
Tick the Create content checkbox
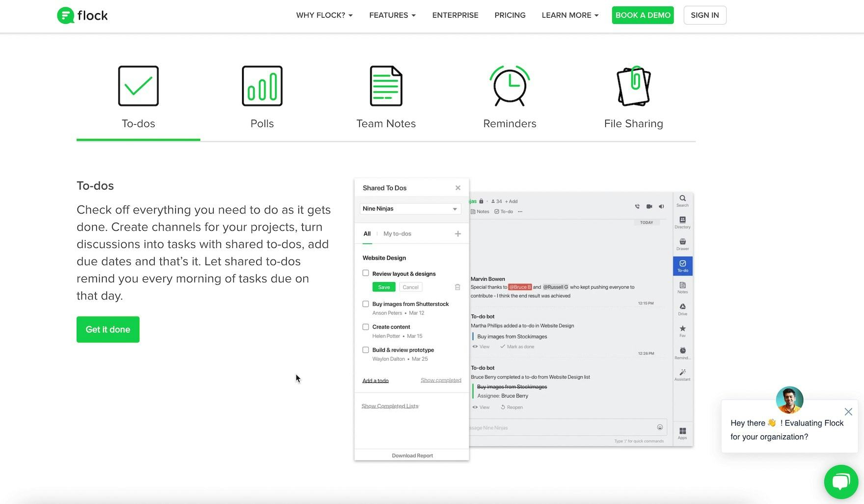[x=366, y=327]
